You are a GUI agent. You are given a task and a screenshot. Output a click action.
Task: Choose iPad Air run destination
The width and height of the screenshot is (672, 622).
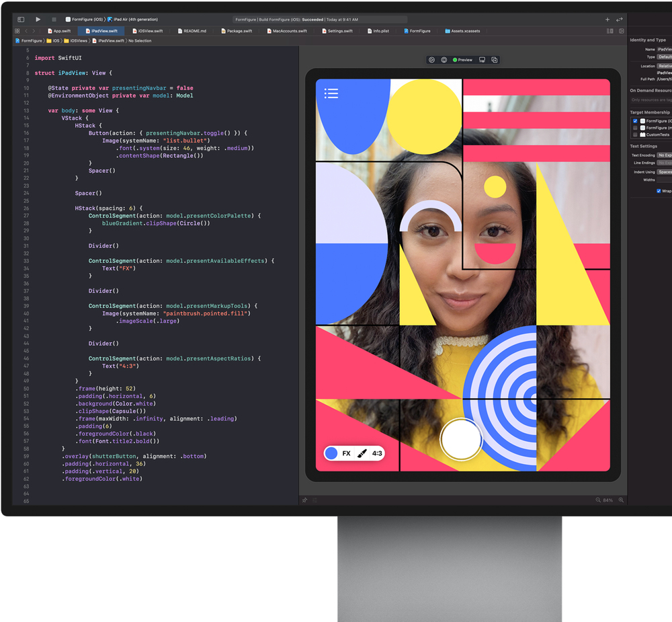pyautogui.click(x=132, y=20)
